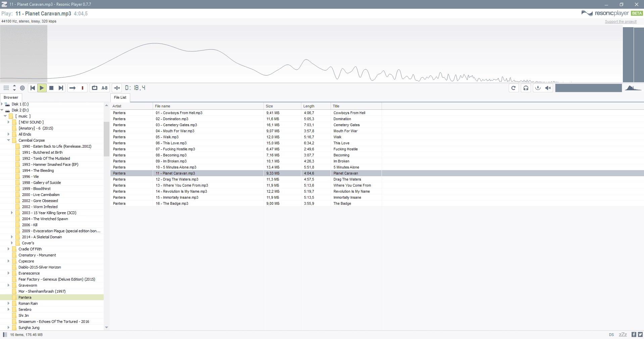Click the circular target icon in toolbar
The width and height of the screenshot is (644, 339).
[x=22, y=88]
